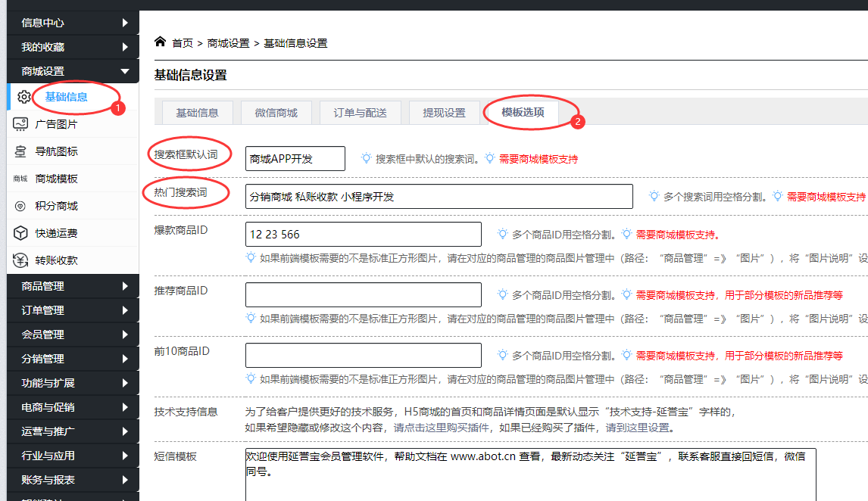Click 首页 breadcrumb link
The height and width of the screenshot is (501, 868).
182,43
